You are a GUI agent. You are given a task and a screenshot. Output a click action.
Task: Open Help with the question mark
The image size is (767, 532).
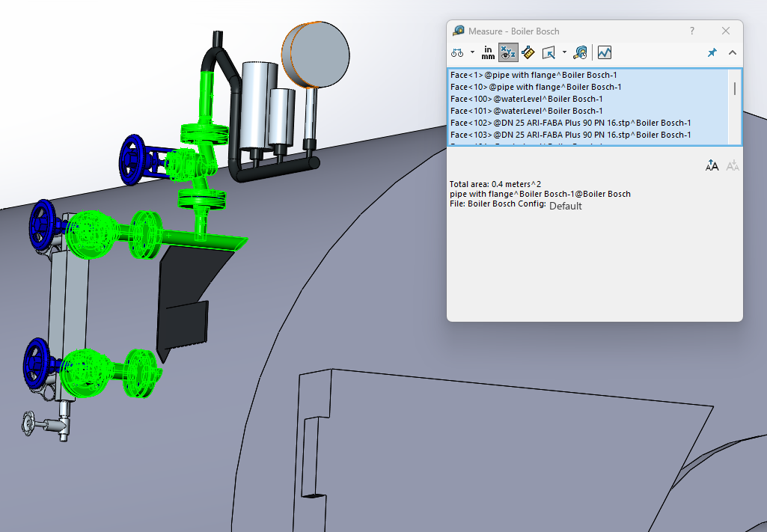pyautogui.click(x=691, y=31)
